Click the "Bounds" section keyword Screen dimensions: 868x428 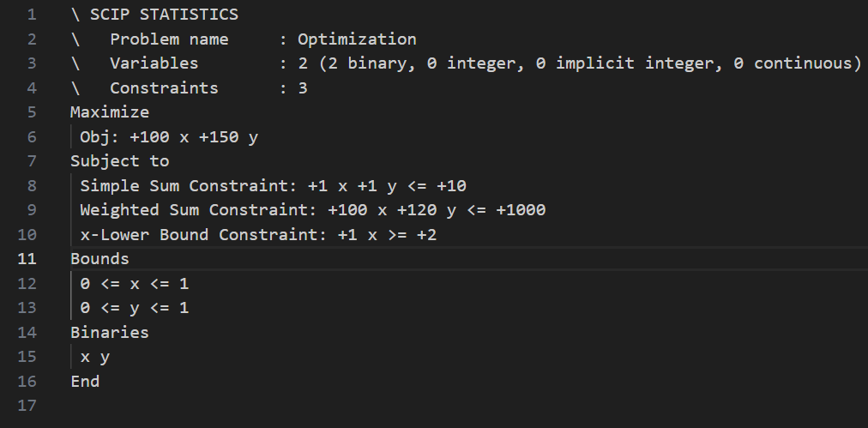pyautogui.click(x=99, y=259)
